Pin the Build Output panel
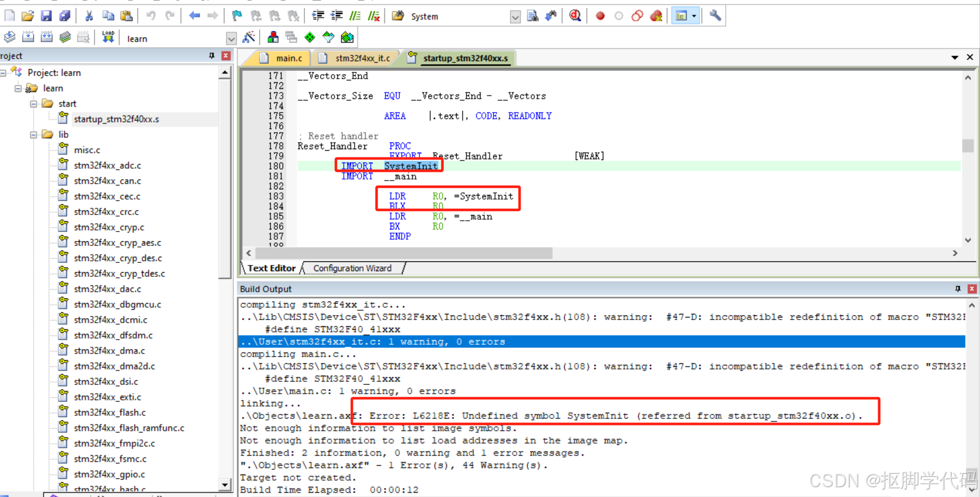The height and width of the screenshot is (497, 980). click(957, 289)
